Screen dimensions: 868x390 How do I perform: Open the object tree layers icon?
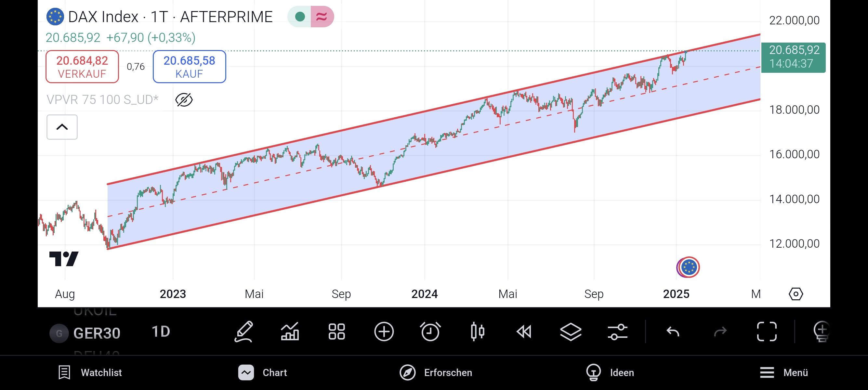571,332
